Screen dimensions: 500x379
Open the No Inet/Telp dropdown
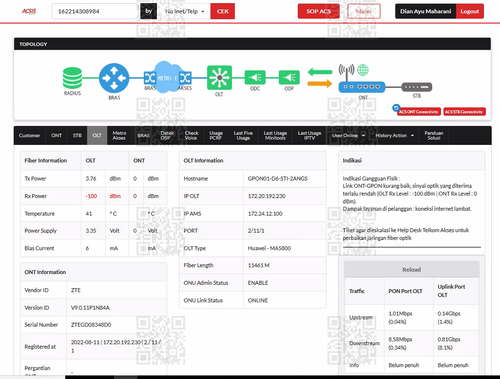point(184,11)
